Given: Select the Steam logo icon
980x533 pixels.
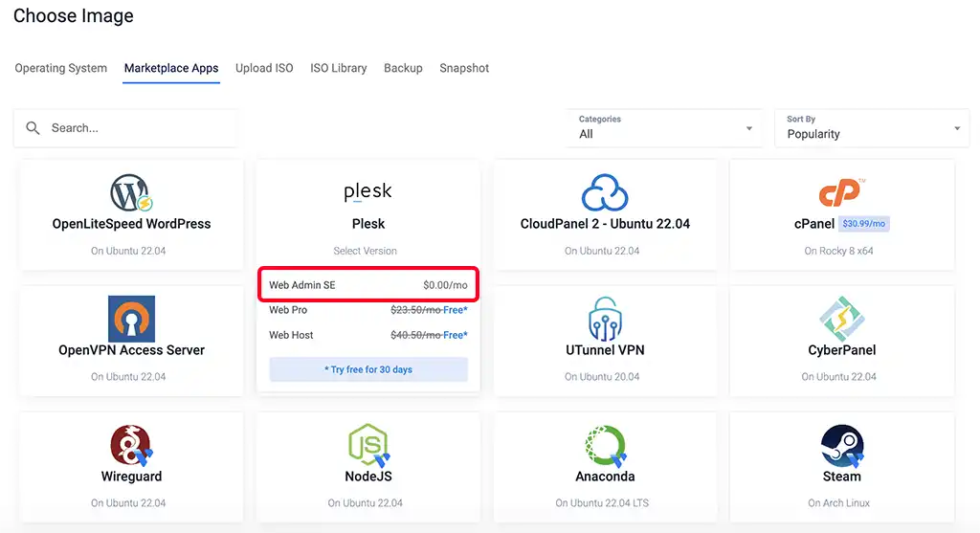Looking at the screenshot, I should 842,445.
